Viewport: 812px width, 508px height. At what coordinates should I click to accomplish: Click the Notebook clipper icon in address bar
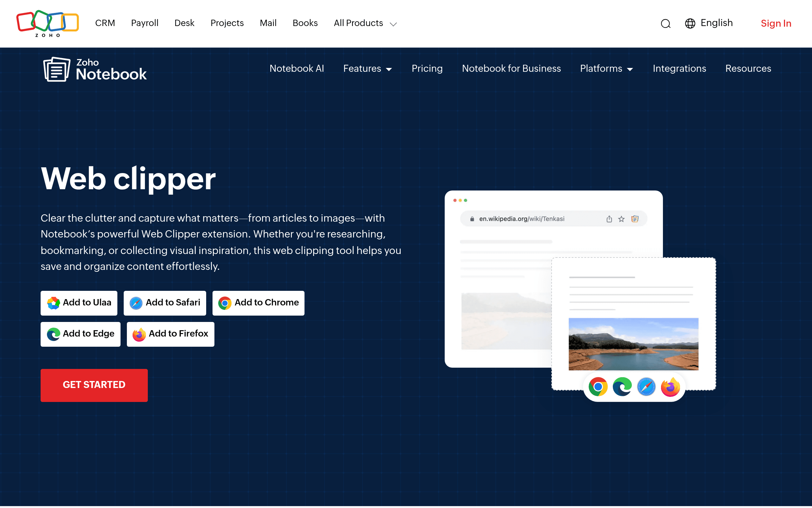[635, 219]
